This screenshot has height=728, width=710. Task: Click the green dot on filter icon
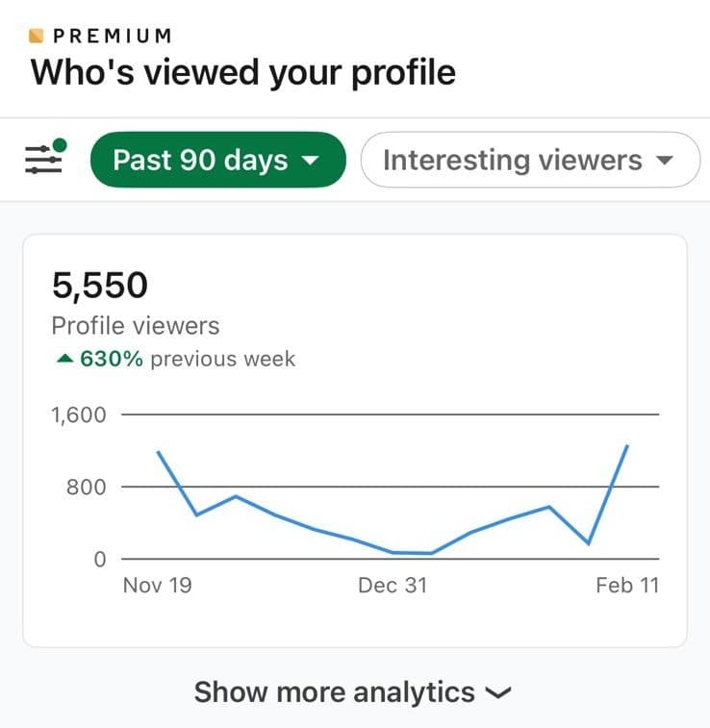60,145
